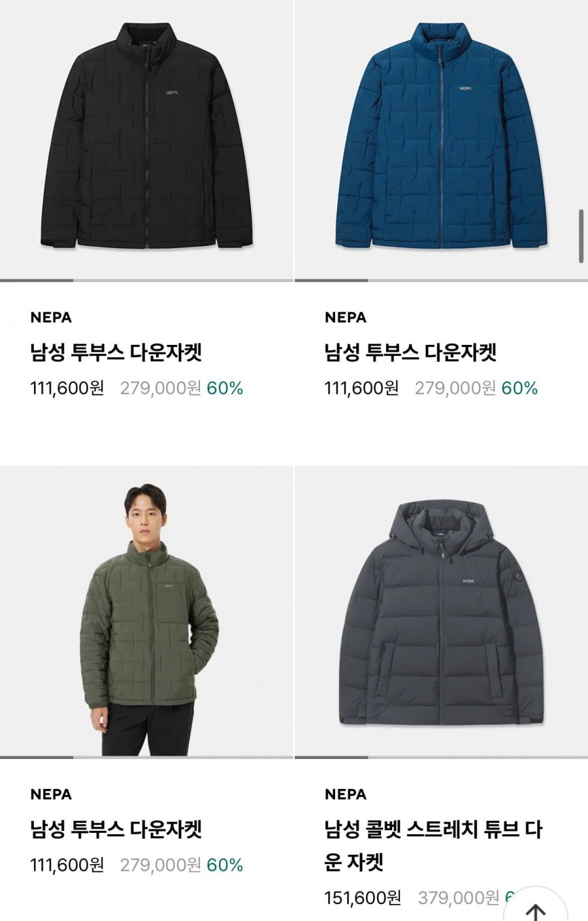Click the black jacket title 남성 투부스 다운자켓
This screenshot has width=588, height=921.
[116, 353]
